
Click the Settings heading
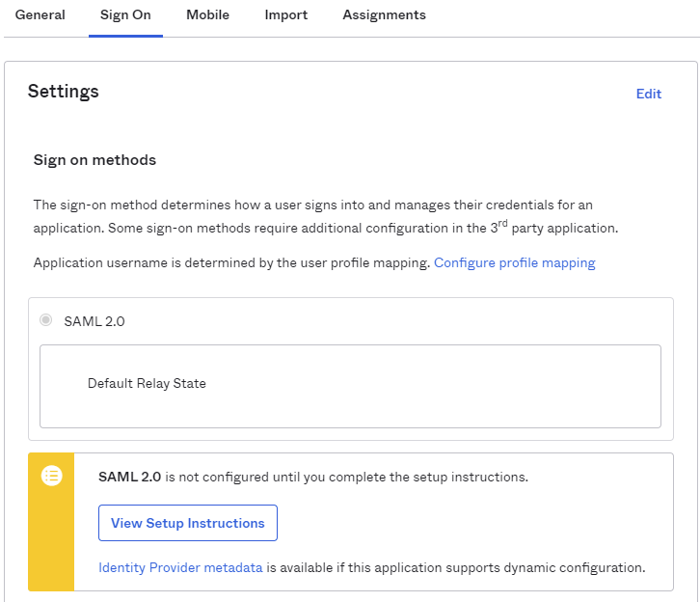point(64,92)
